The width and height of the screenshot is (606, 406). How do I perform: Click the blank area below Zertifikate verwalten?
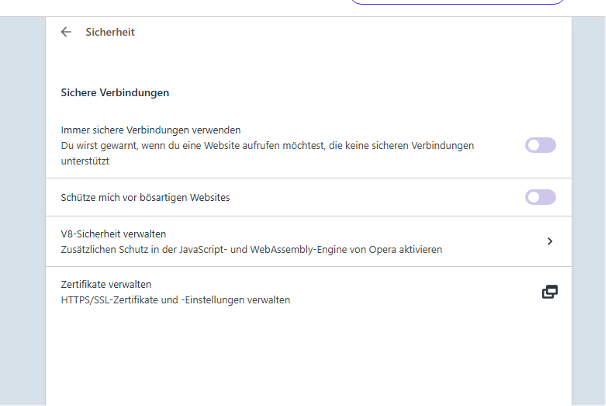300,360
